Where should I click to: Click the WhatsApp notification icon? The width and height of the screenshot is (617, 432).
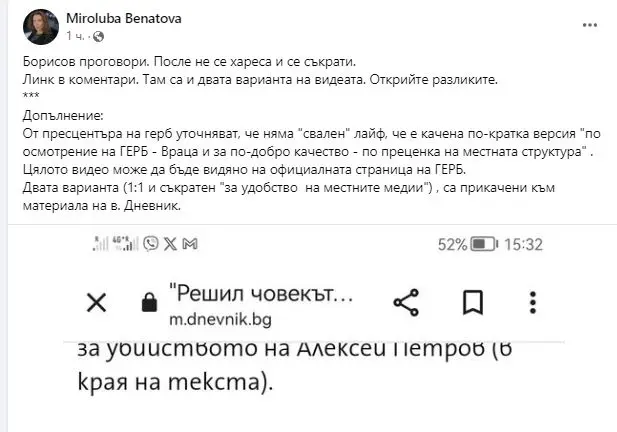click(151, 244)
